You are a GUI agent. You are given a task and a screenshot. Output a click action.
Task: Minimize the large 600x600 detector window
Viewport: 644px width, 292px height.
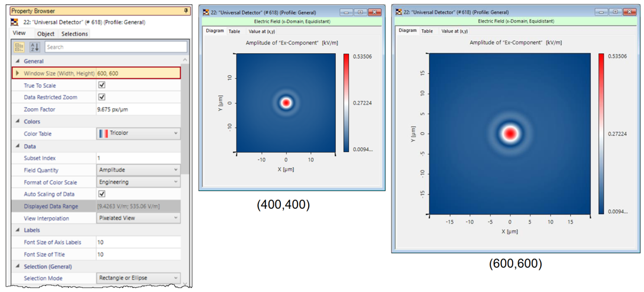(x=600, y=12)
